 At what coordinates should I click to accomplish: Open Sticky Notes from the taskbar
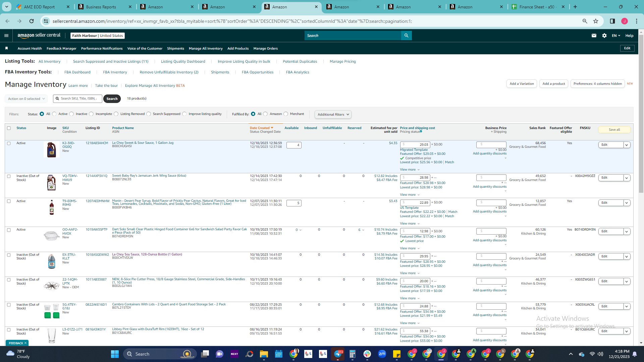click(x=397, y=354)
